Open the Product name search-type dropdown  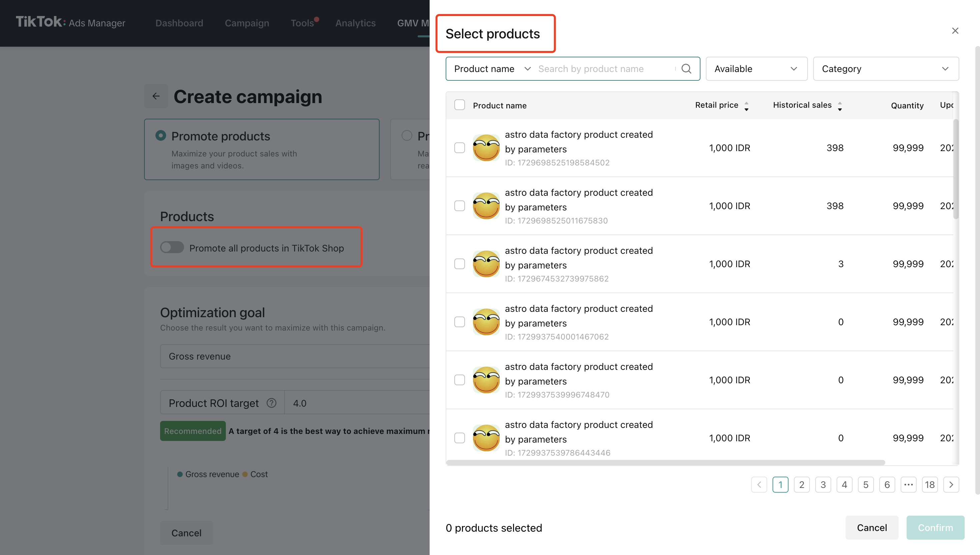point(492,69)
